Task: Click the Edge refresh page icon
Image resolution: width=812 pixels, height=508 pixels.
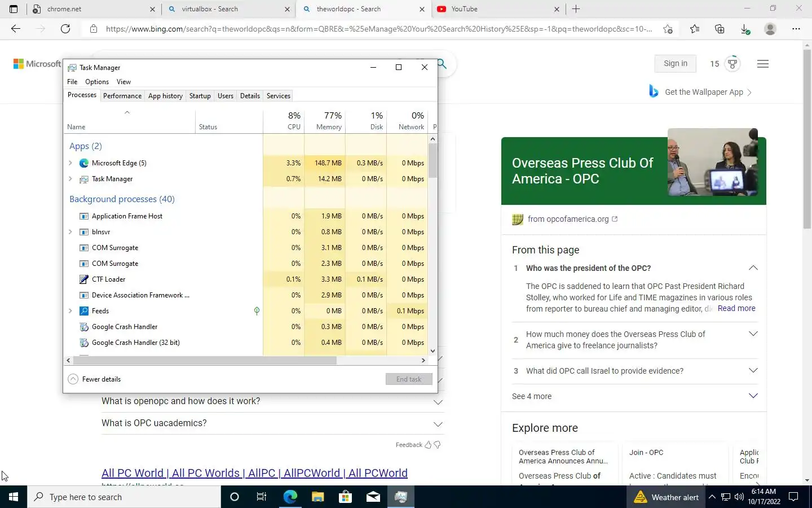Action: tap(65, 29)
